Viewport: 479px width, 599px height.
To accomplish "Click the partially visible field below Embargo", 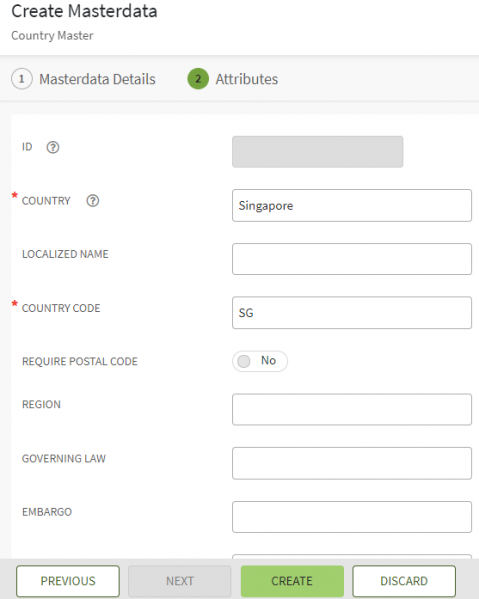I will pos(352,556).
